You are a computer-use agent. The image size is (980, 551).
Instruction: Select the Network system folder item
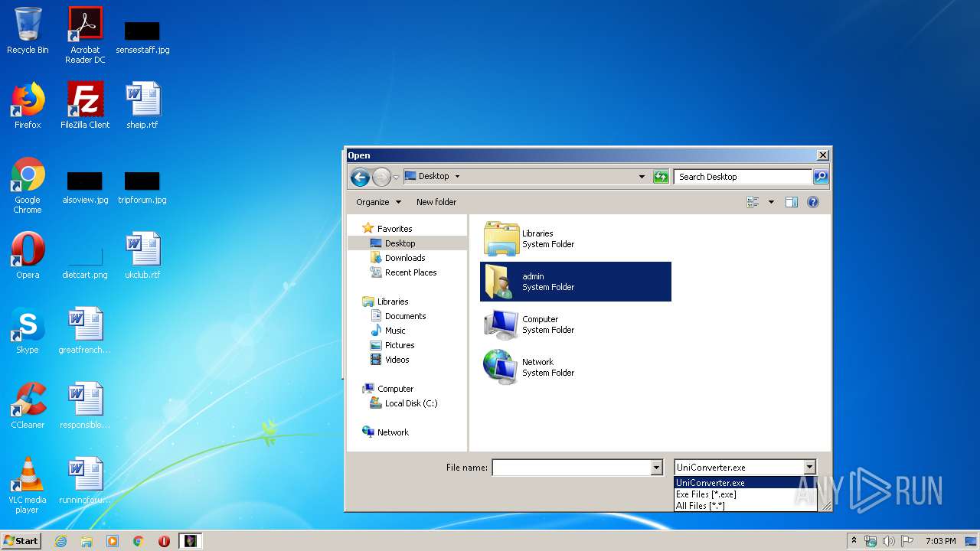pyautogui.click(x=576, y=367)
